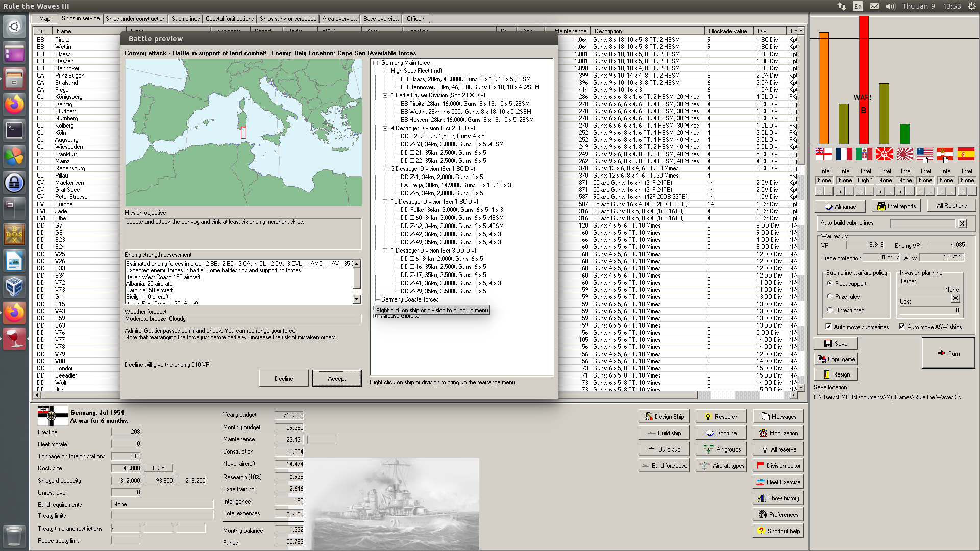Screen dimensions: 980x551
Task: Click the Japanese rising sun flag
Action: tap(904, 154)
